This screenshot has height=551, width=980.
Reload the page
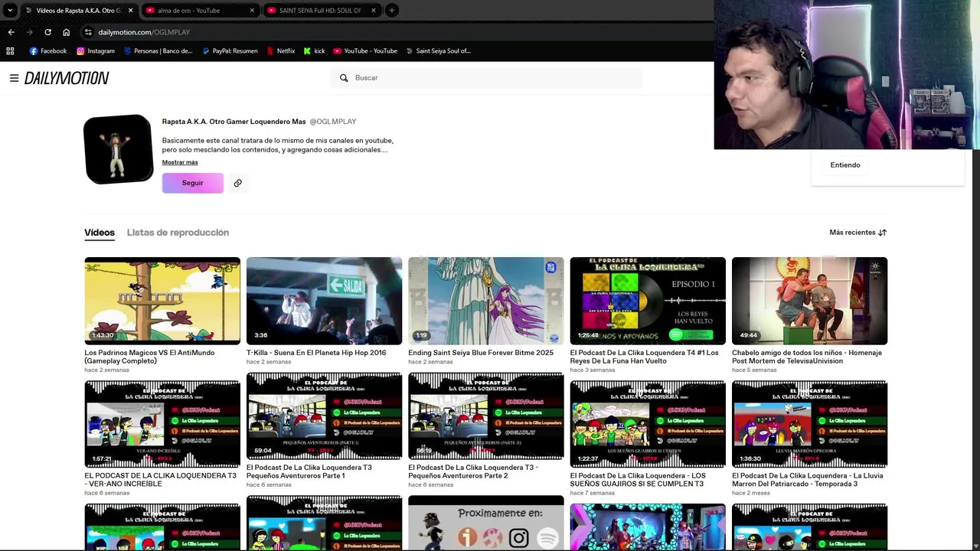click(47, 32)
